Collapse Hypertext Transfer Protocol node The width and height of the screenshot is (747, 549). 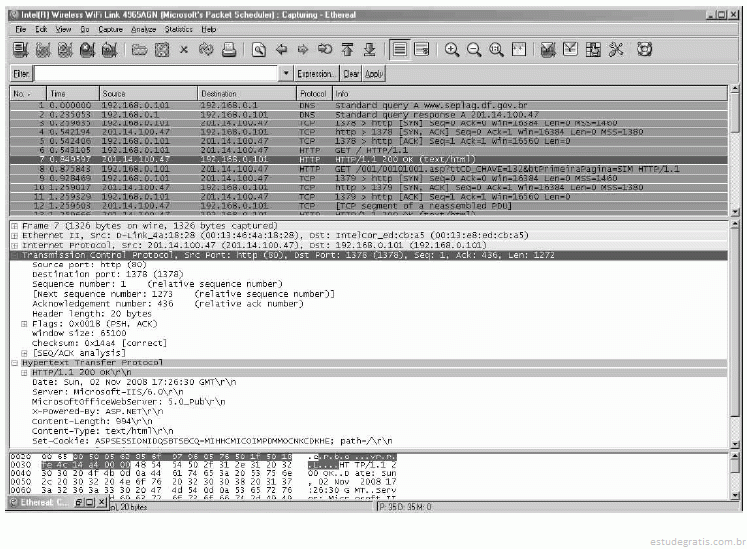[15, 363]
